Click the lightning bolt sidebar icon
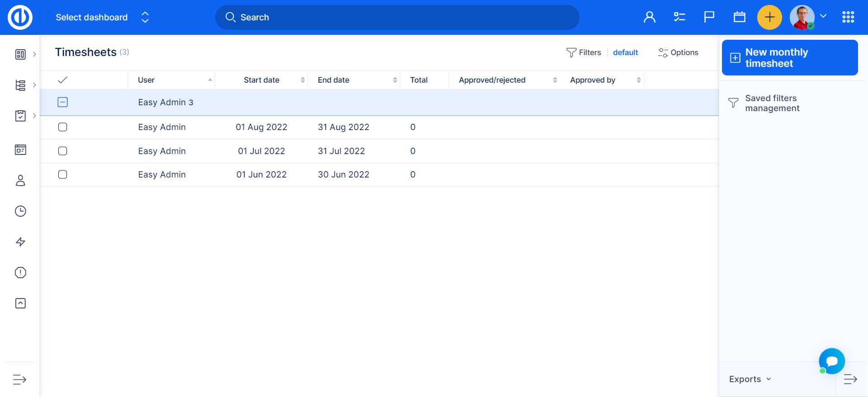This screenshot has width=868, height=397. (20, 242)
